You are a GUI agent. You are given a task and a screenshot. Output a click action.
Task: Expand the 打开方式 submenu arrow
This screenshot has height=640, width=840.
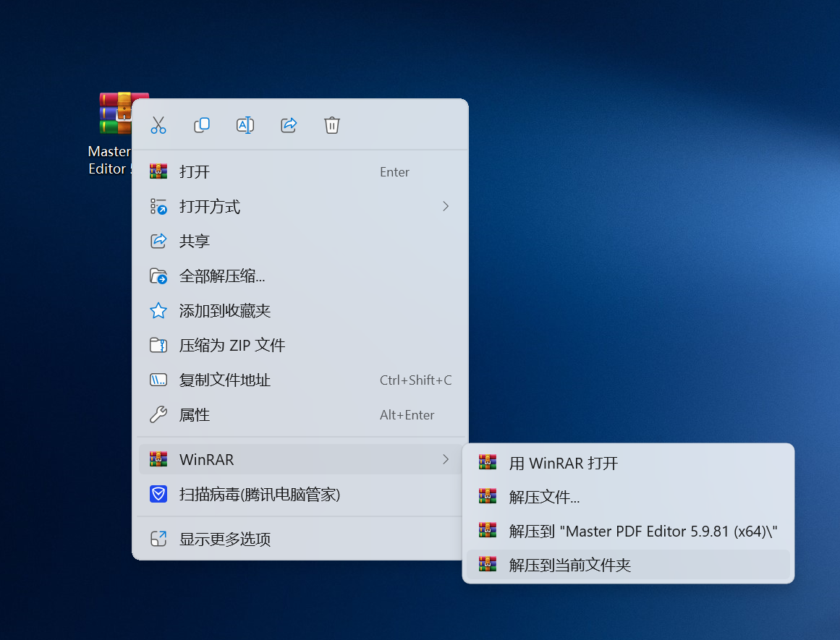coord(446,207)
